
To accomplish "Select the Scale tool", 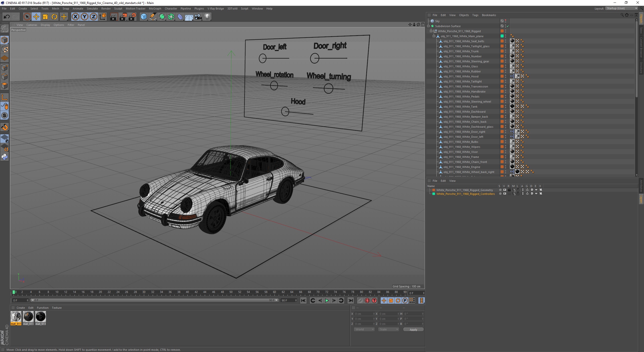I will point(45,17).
